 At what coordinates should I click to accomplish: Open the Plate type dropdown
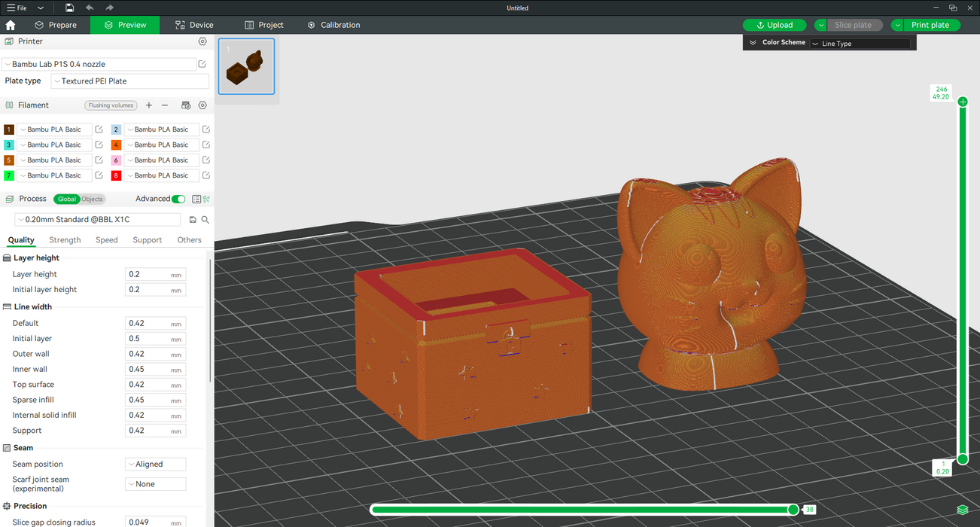(129, 81)
